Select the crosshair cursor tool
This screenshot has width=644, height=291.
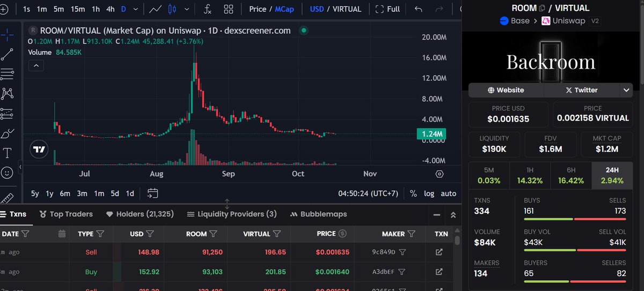7,35
